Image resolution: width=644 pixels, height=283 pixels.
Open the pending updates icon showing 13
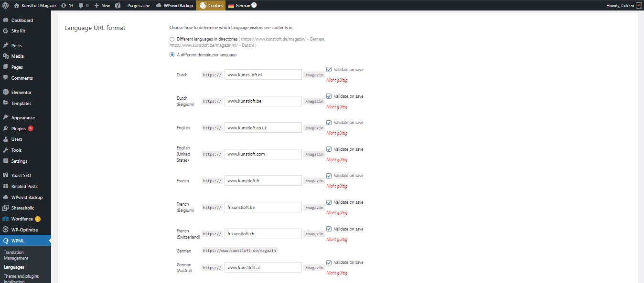67,5
